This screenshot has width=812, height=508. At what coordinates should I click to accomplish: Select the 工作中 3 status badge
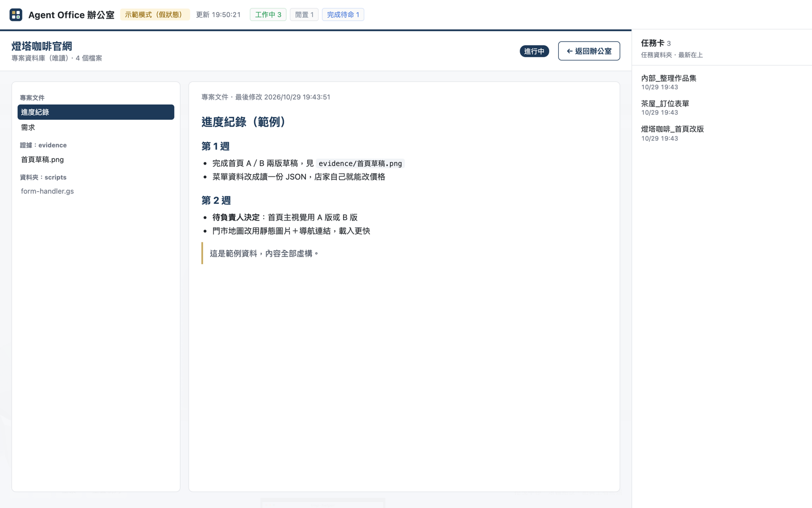[268, 15]
